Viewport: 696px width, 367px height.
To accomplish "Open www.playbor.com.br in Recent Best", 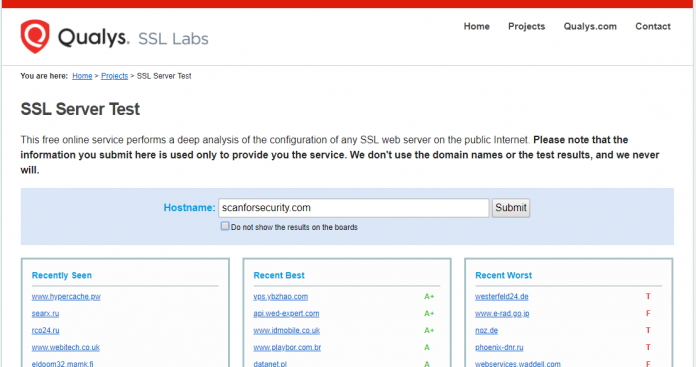I will [x=287, y=347].
